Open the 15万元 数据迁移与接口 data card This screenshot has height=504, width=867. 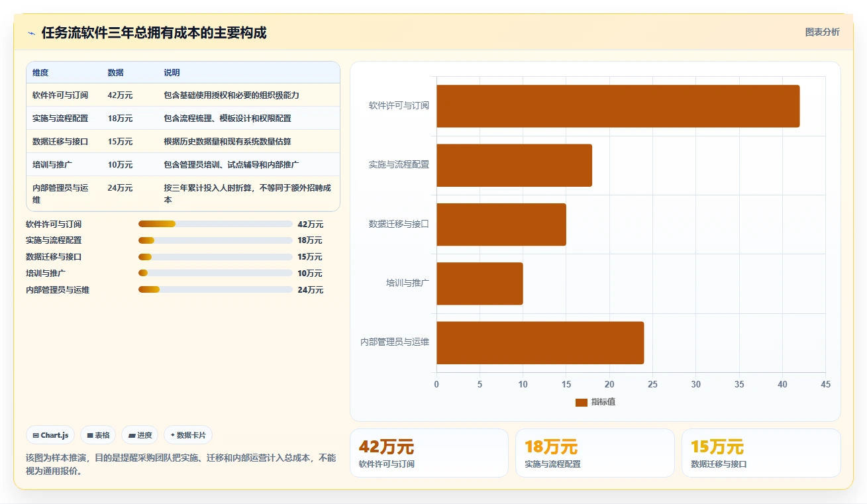[x=761, y=453]
